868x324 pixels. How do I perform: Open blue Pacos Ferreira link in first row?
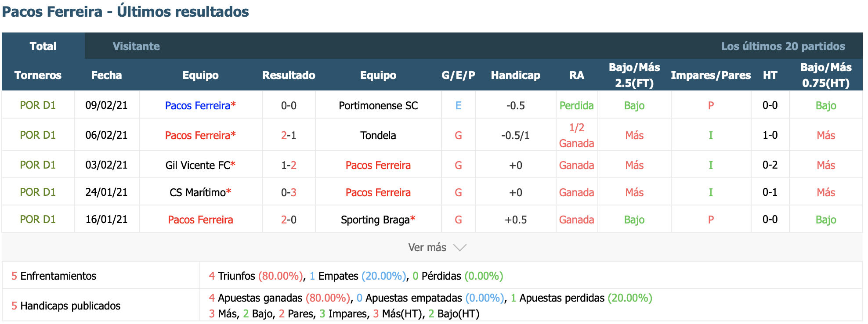[198, 105]
